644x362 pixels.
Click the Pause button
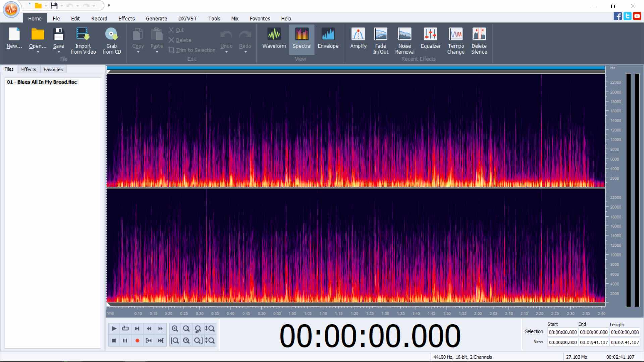pos(125,340)
